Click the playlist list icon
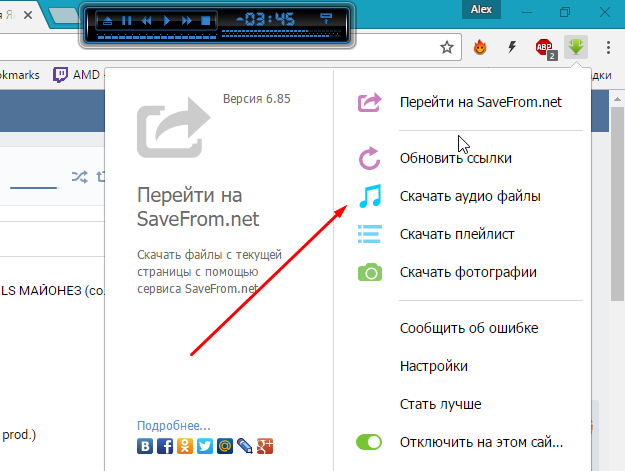The image size is (625, 471). 369,234
